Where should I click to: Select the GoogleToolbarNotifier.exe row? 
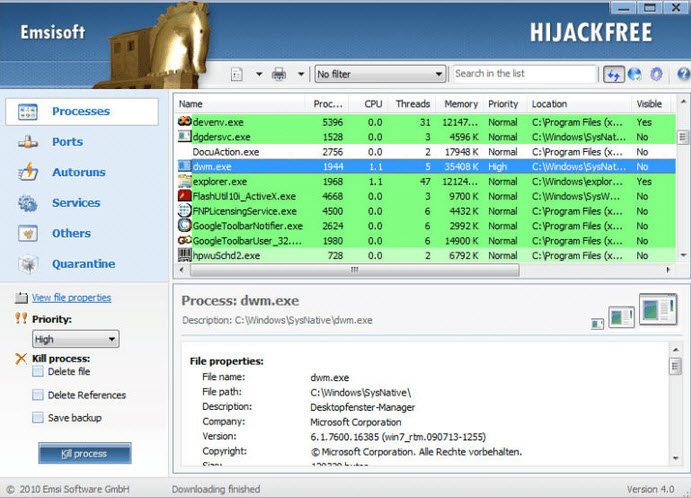[426, 226]
